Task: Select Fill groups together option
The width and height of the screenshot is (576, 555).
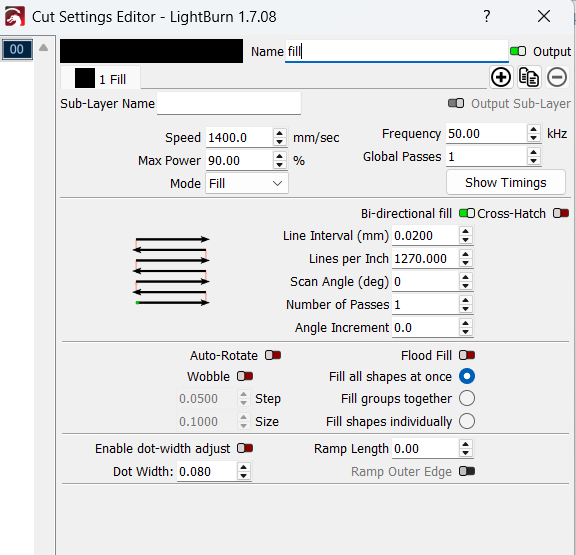Action: [467, 399]
